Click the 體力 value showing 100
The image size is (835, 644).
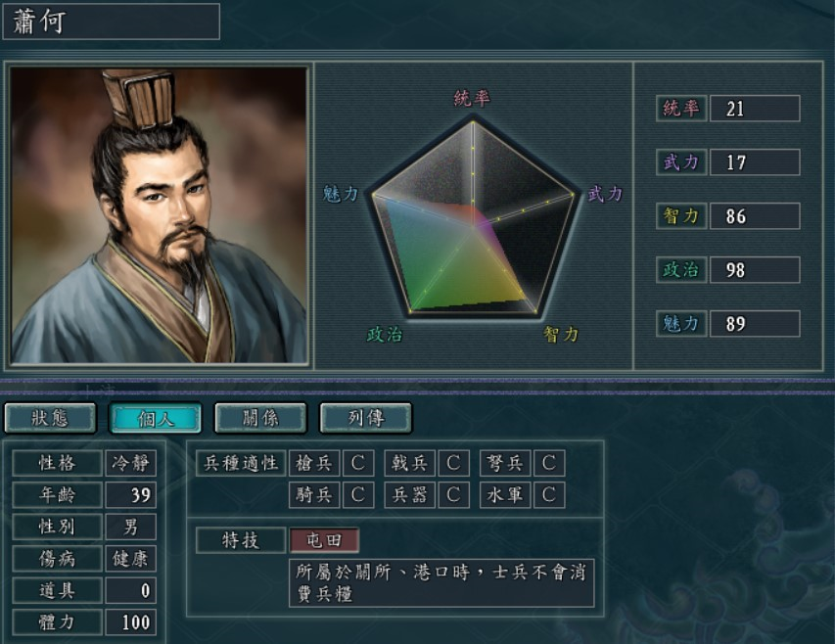pos(130,622)
